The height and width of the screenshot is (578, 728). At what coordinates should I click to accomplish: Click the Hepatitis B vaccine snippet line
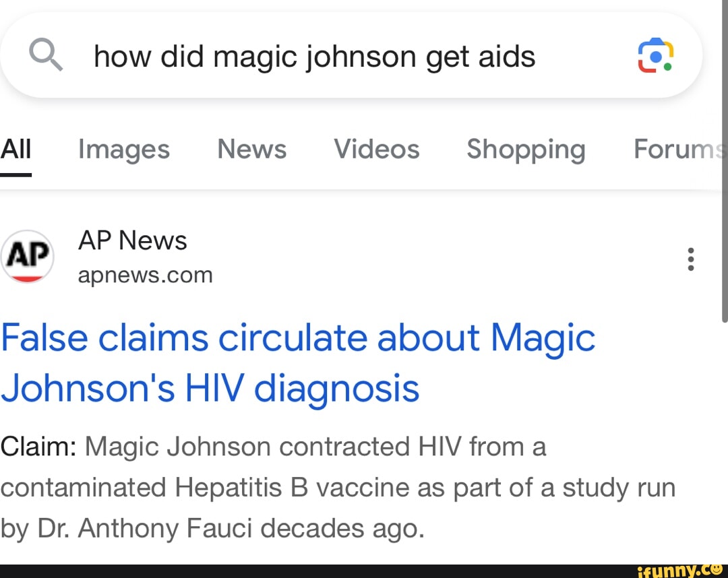pyautogui.click(x=337, y=487)
